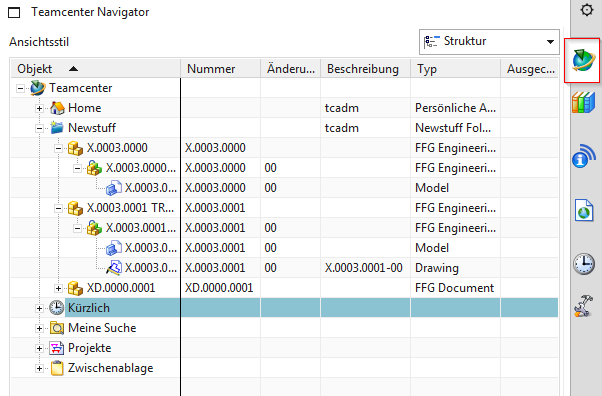
Task: Toggle the Teamcenter Navigator panel window box
Action: 14,13
